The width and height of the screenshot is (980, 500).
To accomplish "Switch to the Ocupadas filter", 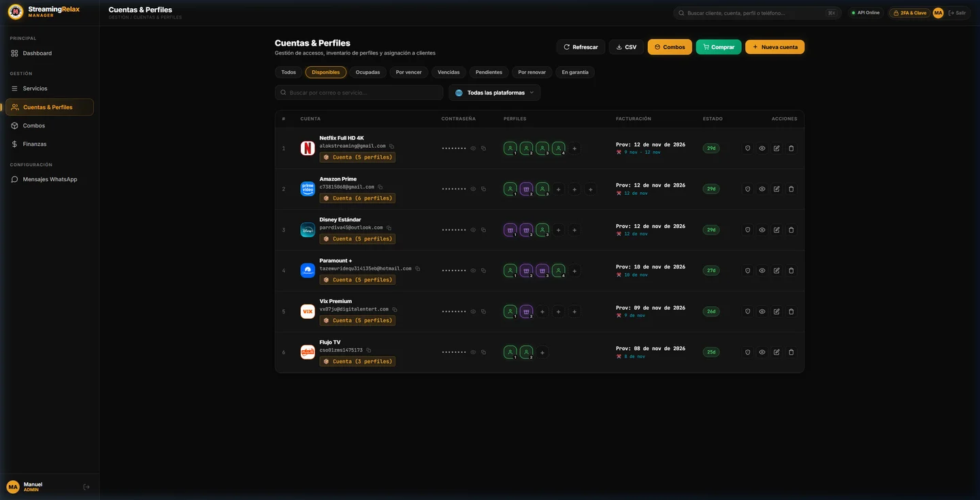I will pyautogui.click(x=367, y=72).
